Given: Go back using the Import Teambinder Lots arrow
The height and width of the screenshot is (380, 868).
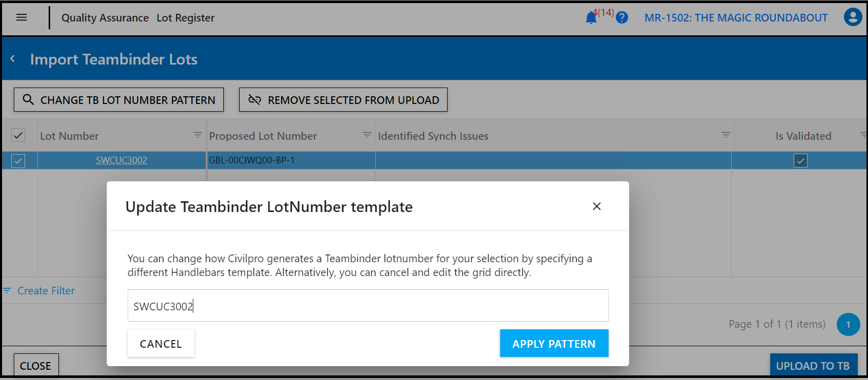Looking at the screenshot, I should [x=13, y=59].
